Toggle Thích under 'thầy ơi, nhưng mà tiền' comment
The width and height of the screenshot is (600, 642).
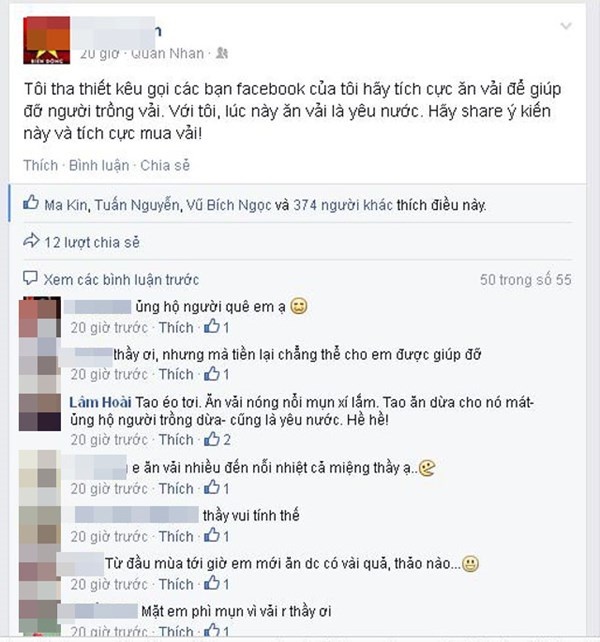(x=176, y=374)
